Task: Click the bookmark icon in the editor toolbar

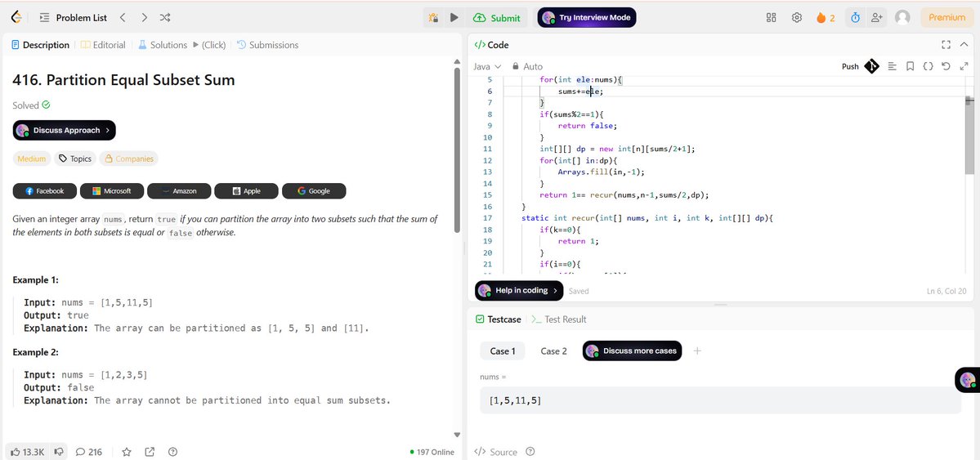Action: click(910, 66)
